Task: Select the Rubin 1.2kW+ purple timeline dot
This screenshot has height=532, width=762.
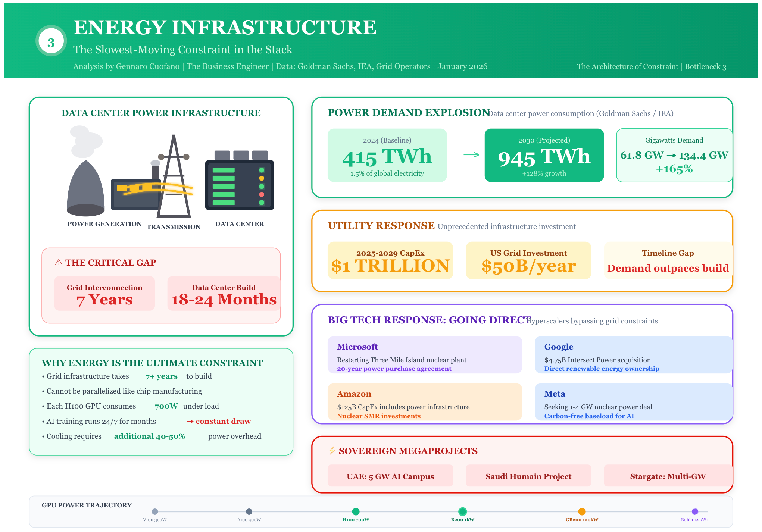Action: point(695,511)
